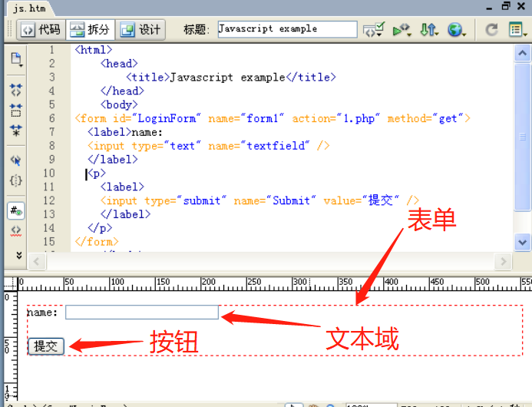The image size is (532, 407).
Task: Click the ruler origin corner icon
Action: point(11,284)
